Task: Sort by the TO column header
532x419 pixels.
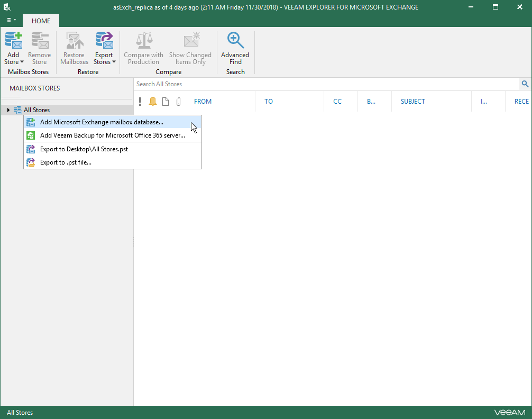Action: (268, 101)
